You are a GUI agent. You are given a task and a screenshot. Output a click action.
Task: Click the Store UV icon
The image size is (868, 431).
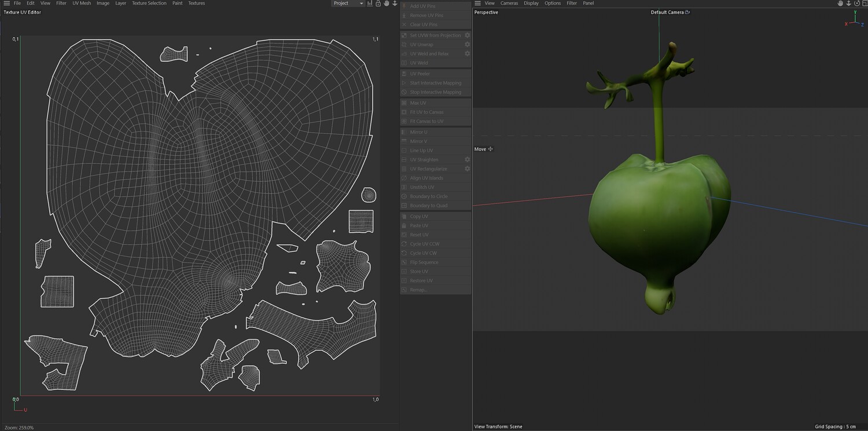tap(404, 272)
